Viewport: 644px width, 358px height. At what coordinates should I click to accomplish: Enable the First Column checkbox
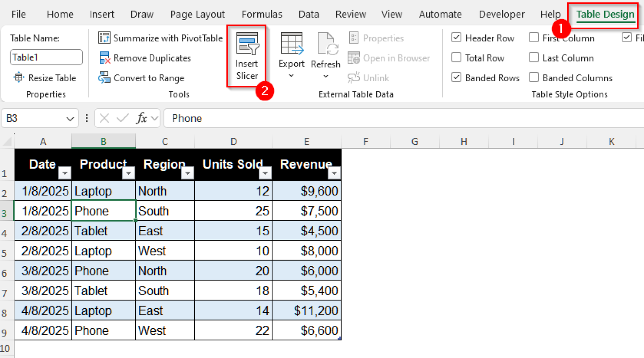tap(534, 38)
